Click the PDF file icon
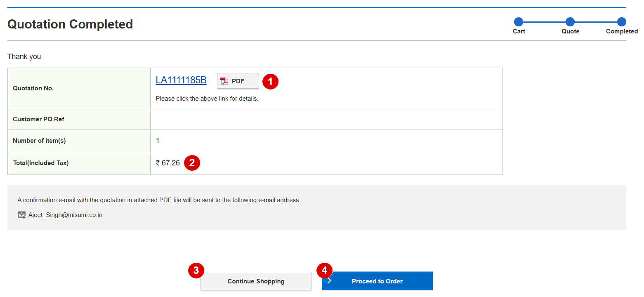The height and width of the screenshot is (297, 644). [224, 81]
